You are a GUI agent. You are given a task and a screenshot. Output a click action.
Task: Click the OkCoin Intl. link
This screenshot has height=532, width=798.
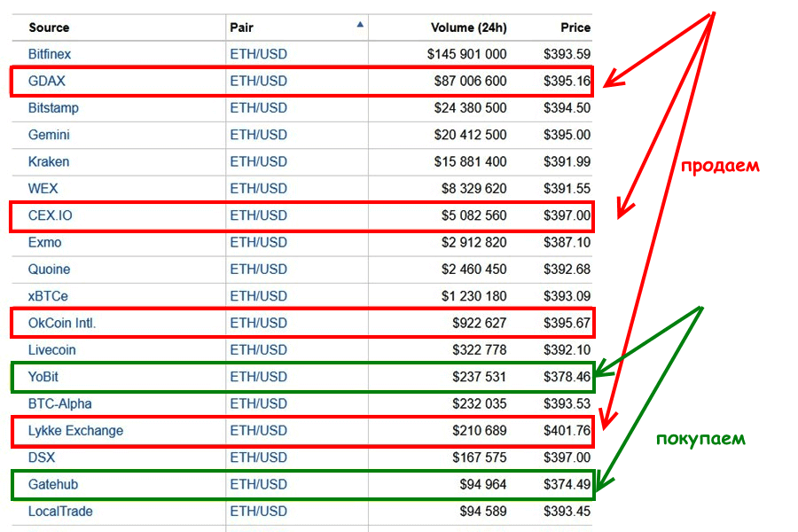pos(62,323)
